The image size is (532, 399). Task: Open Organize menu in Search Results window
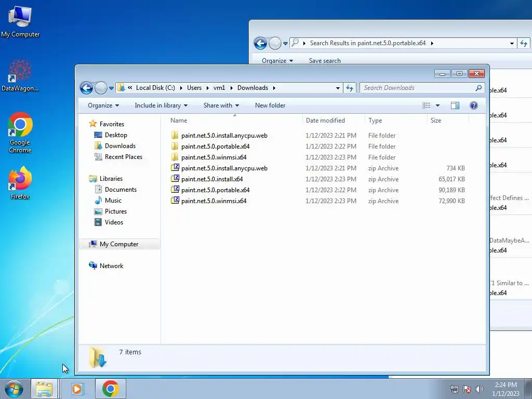(277, 61)
